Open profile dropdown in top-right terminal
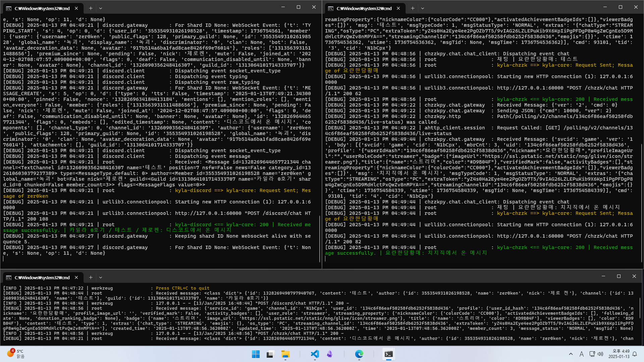Viewport: 644px width, 362px height. click(423, 8)
